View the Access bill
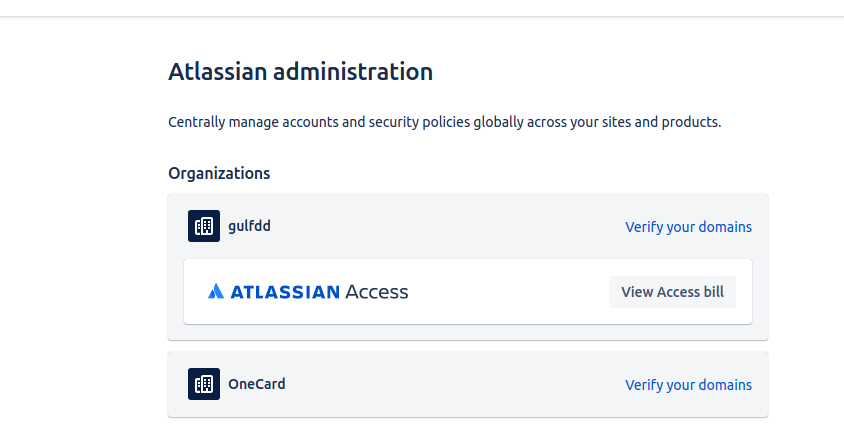The image size is (844, 439). 672,292
